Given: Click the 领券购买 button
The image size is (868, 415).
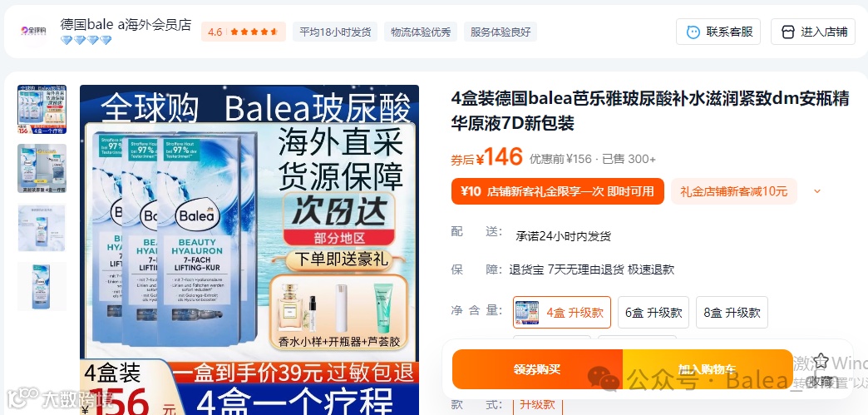Looking at the screenshot, I should tap(538, 369).
